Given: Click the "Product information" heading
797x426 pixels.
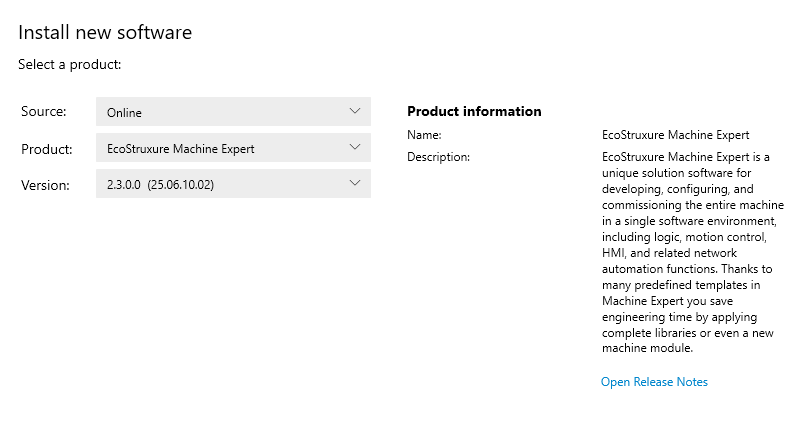Looking at the screenshot, I should click(474, 111).
